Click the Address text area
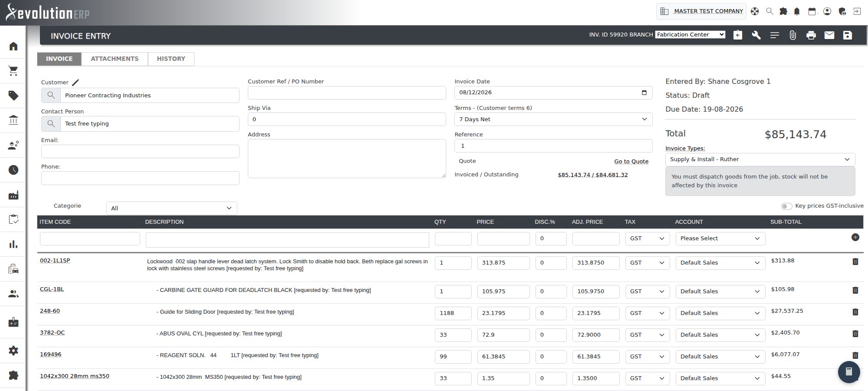 347,159
